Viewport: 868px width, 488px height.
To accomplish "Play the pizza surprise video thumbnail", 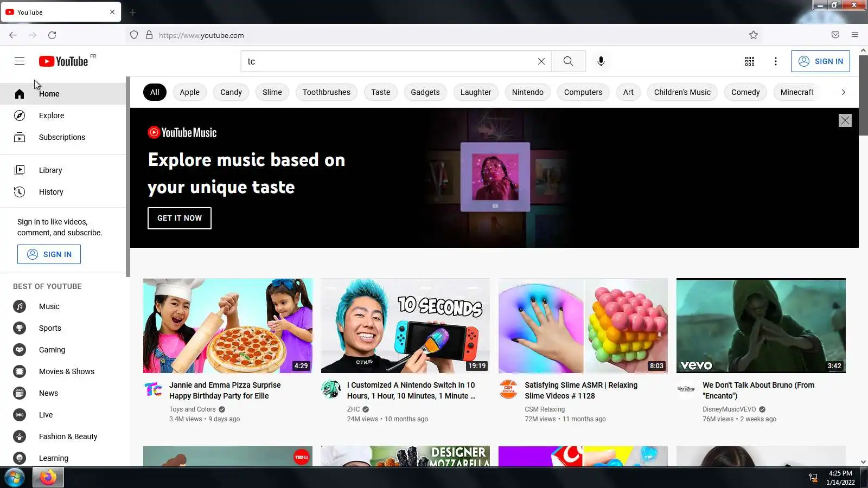I will (228, 326).
